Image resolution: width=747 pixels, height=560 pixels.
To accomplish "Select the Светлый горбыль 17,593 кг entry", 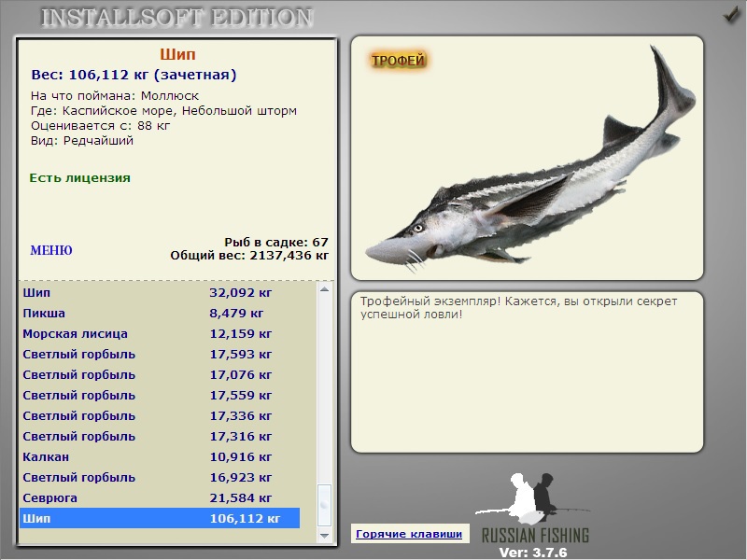I will click(160, 355).
